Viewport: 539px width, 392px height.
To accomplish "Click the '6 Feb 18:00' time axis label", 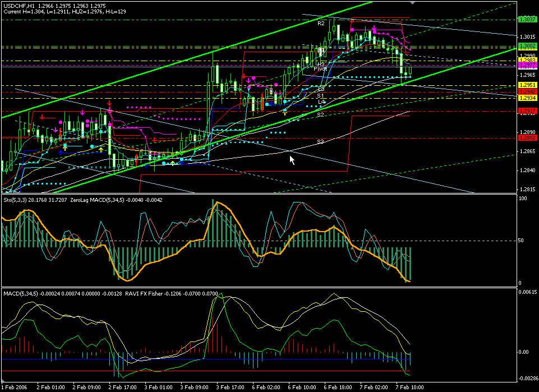I will (338, 387).
